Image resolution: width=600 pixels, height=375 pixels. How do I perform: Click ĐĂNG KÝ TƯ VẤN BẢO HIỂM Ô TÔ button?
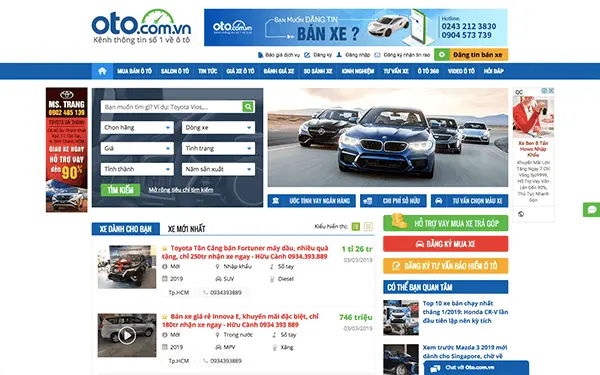[446, 266]
